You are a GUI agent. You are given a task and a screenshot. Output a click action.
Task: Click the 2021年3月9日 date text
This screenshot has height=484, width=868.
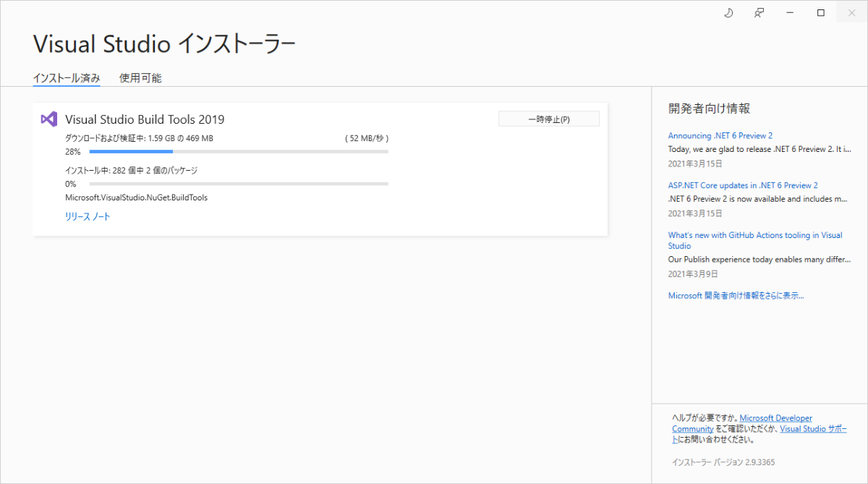coord(693,274)
